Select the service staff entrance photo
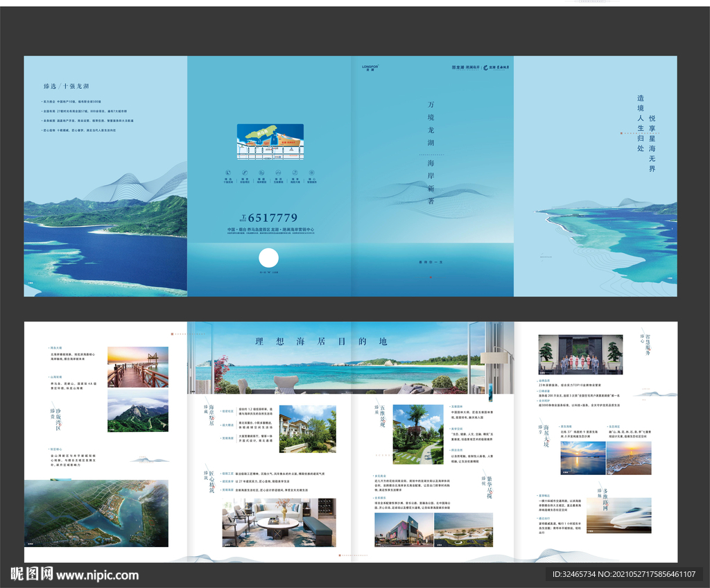710x588 pixels. (x=580, y=354)
